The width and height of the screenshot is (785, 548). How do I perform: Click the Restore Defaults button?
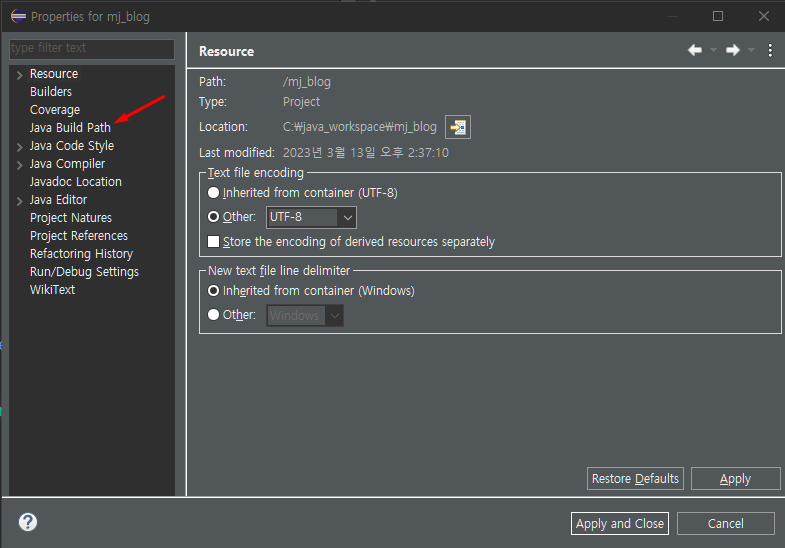coord(635,479)
